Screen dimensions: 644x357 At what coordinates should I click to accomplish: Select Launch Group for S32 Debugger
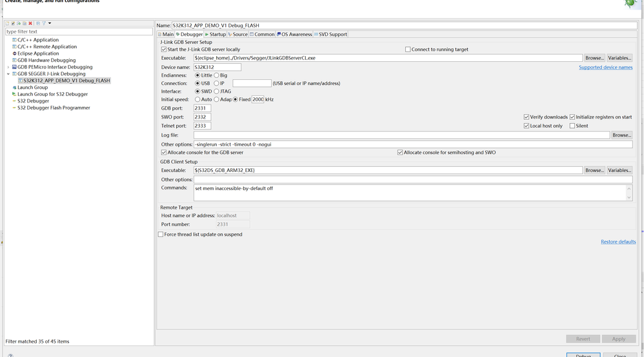click(x=52, y=94)
